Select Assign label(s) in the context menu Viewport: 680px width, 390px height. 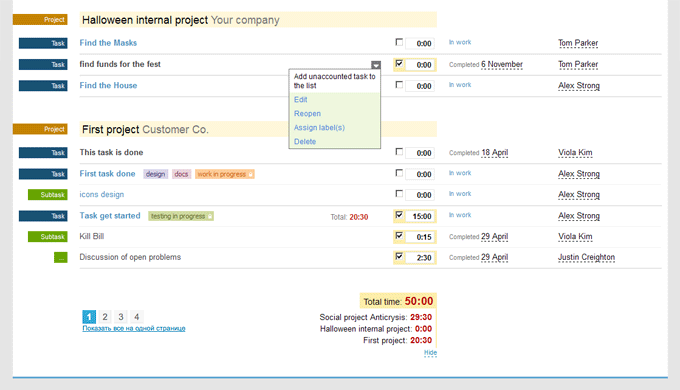(x=319, y=128)
